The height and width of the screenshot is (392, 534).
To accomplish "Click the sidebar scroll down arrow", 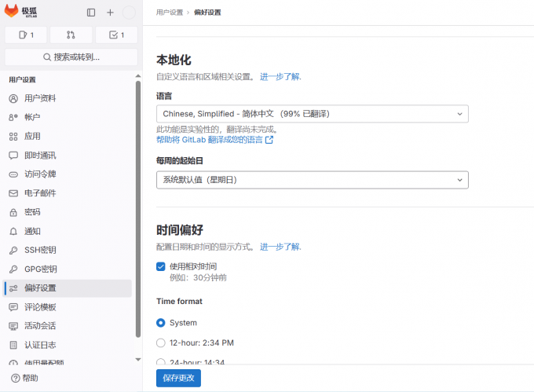I will (x=138, y=359).
